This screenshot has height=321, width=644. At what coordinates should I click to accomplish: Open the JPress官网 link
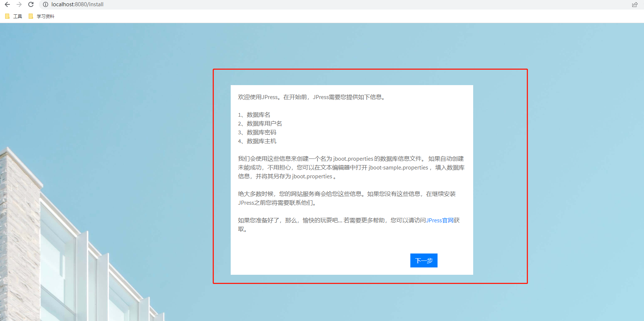tap(440, 220)
